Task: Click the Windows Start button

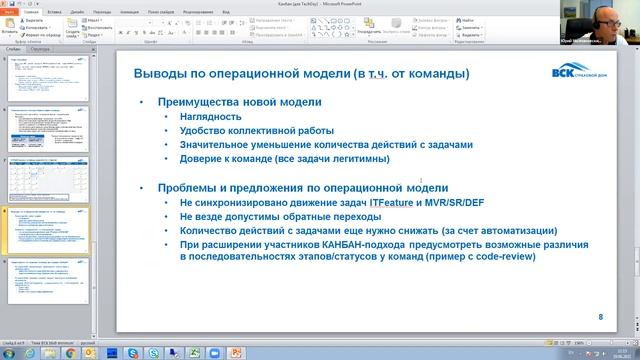Action: pyautogui.click(x=9, y=353)
